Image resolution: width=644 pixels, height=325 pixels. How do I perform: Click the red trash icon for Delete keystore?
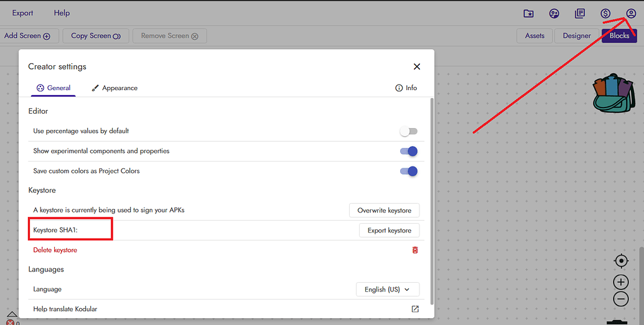[415, 250]
